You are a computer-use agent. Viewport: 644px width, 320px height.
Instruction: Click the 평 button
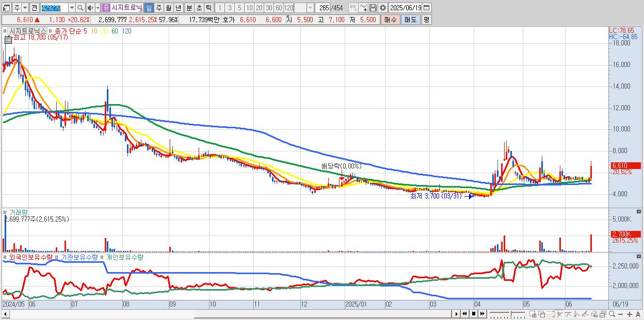click(x=426, y=20)
